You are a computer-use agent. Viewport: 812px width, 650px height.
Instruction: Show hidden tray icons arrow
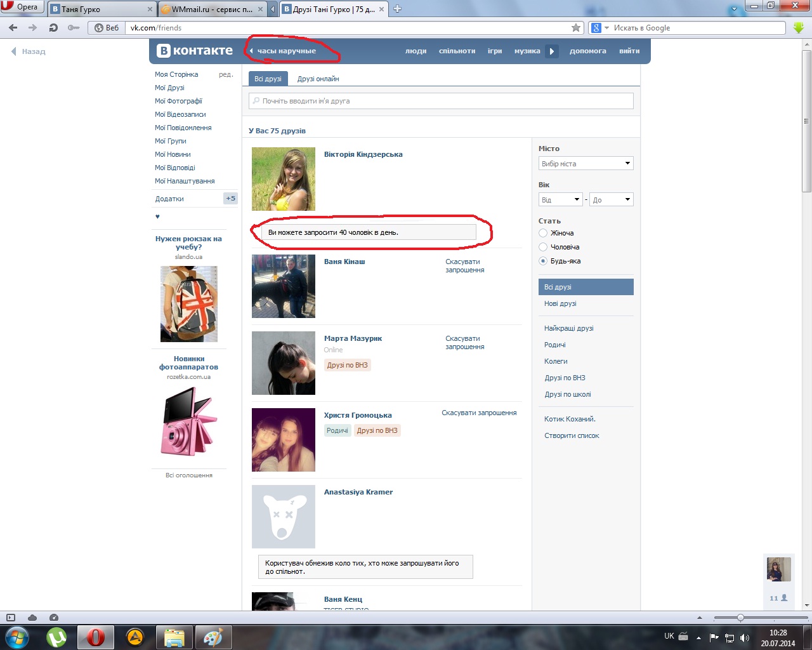click(x=698, y=638)
